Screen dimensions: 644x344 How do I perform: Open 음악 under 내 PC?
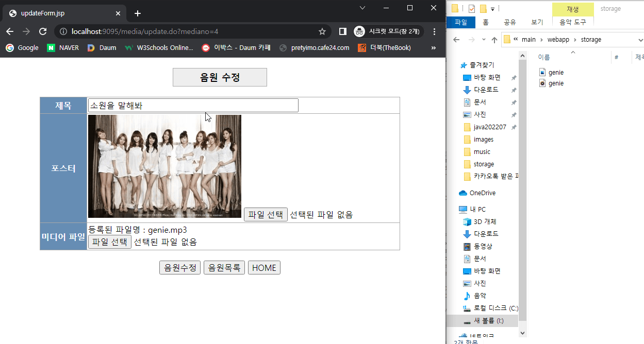[474, 296]
